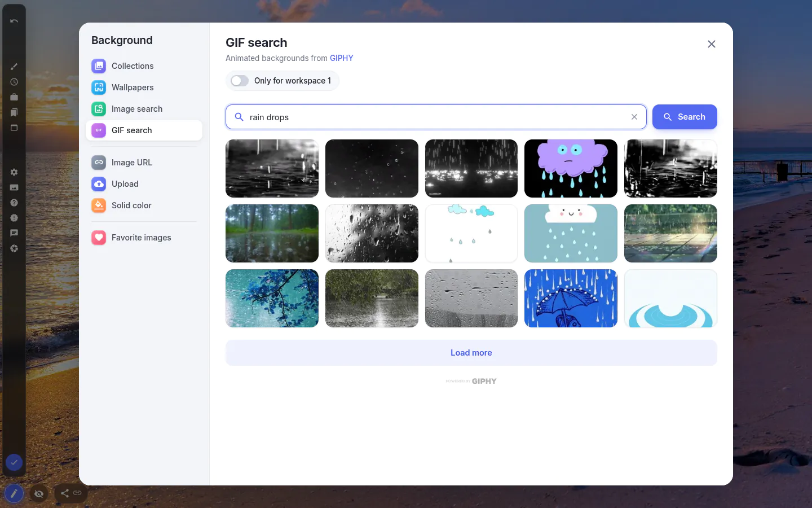Click the briefcase icon in left toolbar
The image size is (812, 508).
click(14, 97)
